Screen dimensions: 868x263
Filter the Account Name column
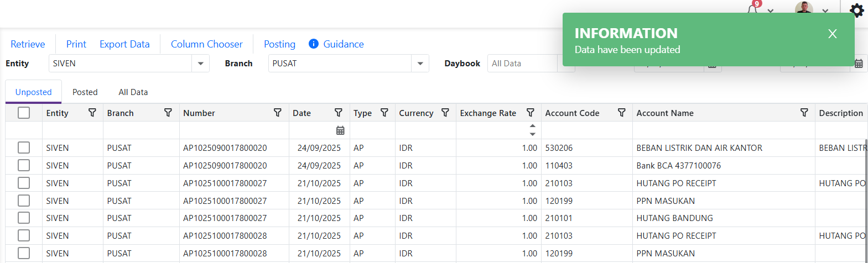click(804, 113)
